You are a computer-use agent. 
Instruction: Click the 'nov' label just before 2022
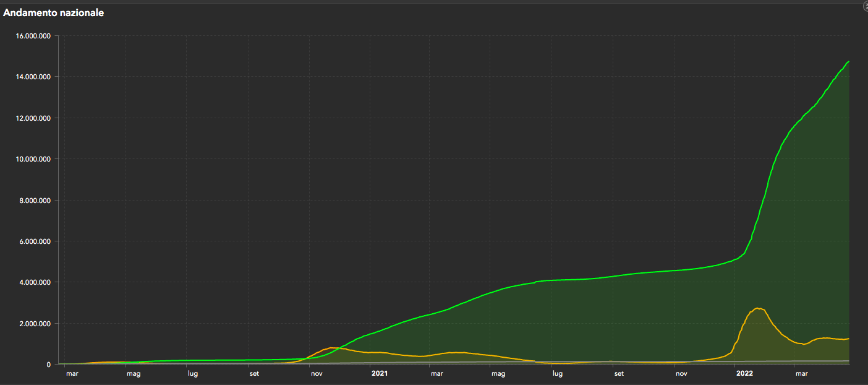(x=681, y=373)
